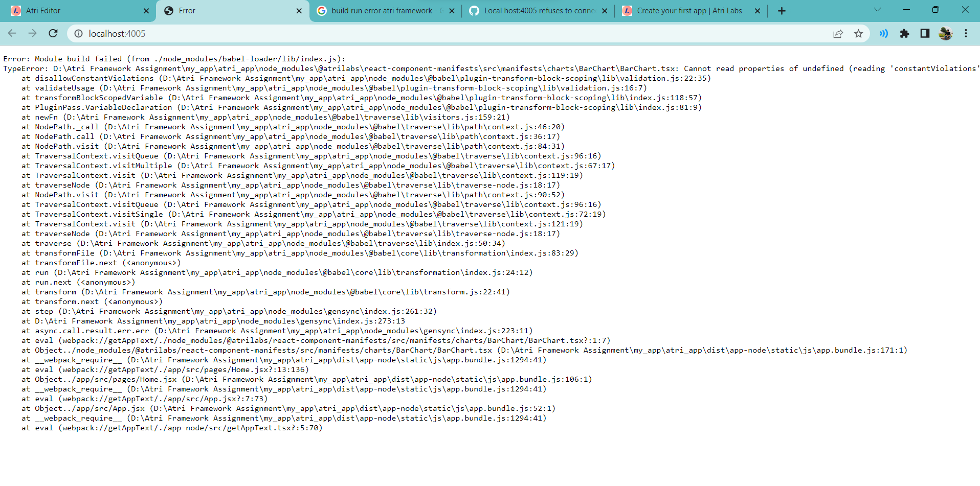Click the Error tab's globe favicon

point(168,10)
